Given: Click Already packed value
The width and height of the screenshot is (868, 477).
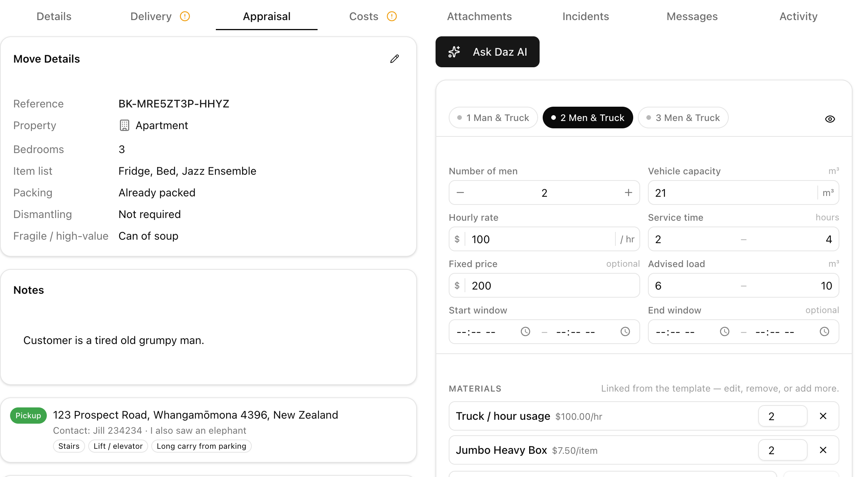Looking at the screenshot, I should 157,193.
